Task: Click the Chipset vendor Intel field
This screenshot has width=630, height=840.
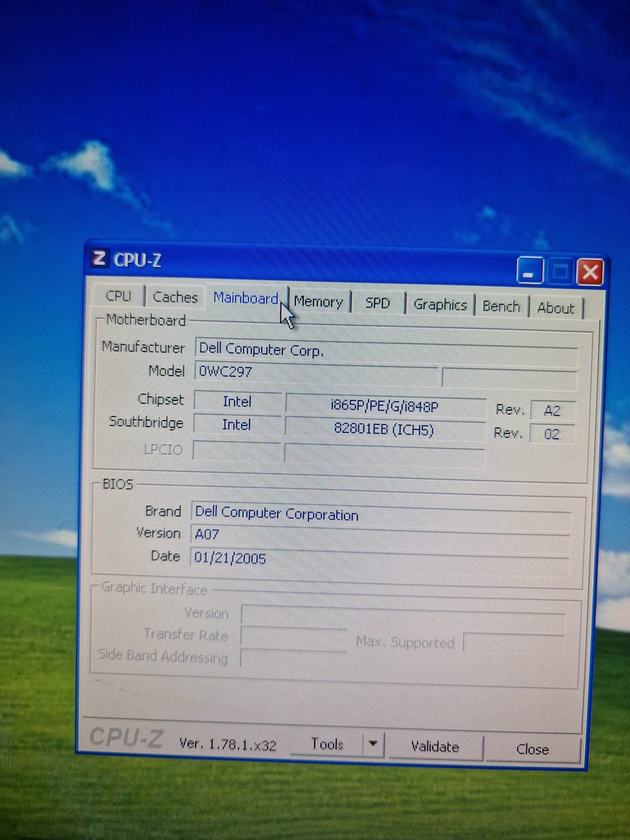Action: pyautogui.click(x=238, y=402)
